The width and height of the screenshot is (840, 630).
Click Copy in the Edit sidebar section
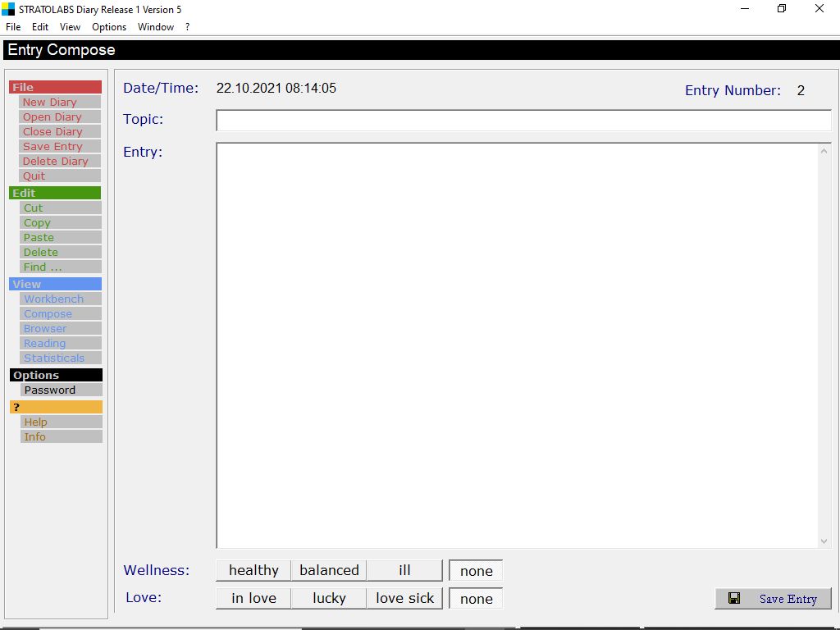pos(61,222)
